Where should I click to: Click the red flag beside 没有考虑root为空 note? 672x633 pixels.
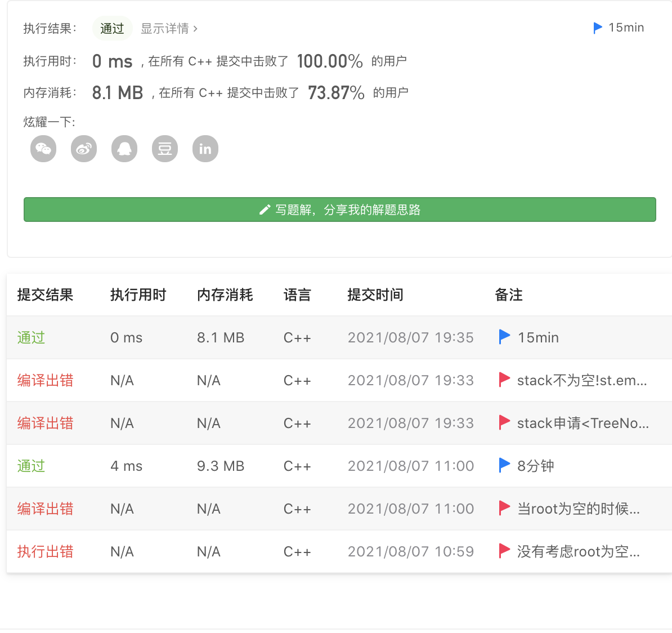(504, 551)
